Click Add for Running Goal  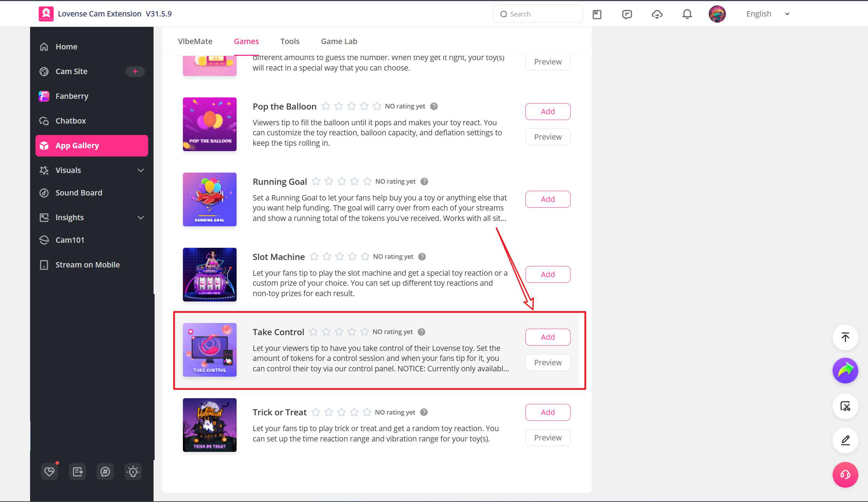[548, 199]
